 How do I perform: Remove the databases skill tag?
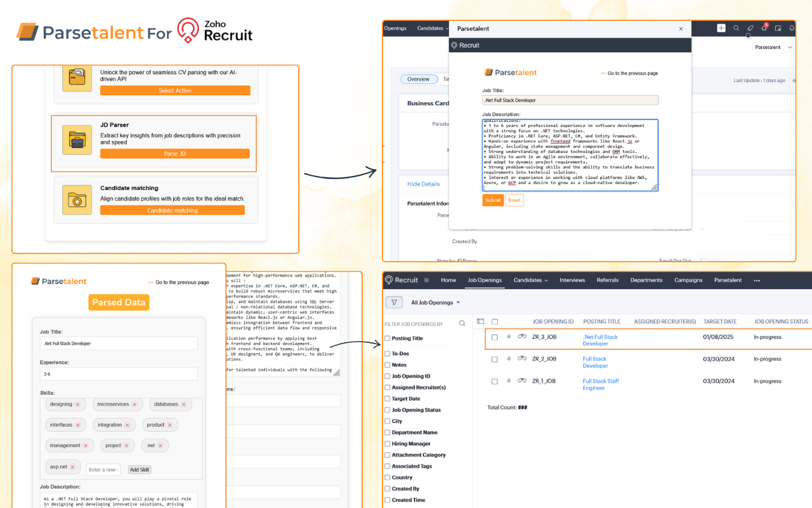184,404
